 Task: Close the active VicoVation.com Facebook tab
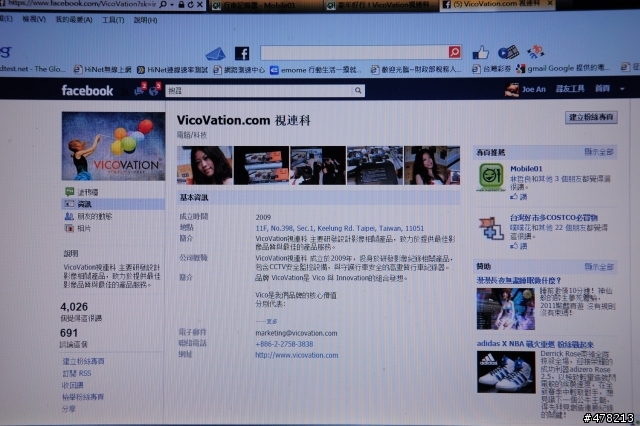tap(550, 3)
